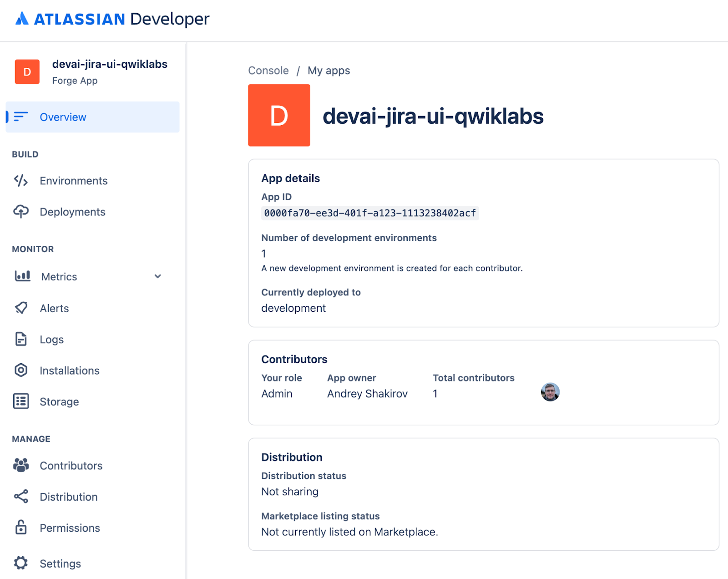Click the Contributors people icon

[21, 465]
